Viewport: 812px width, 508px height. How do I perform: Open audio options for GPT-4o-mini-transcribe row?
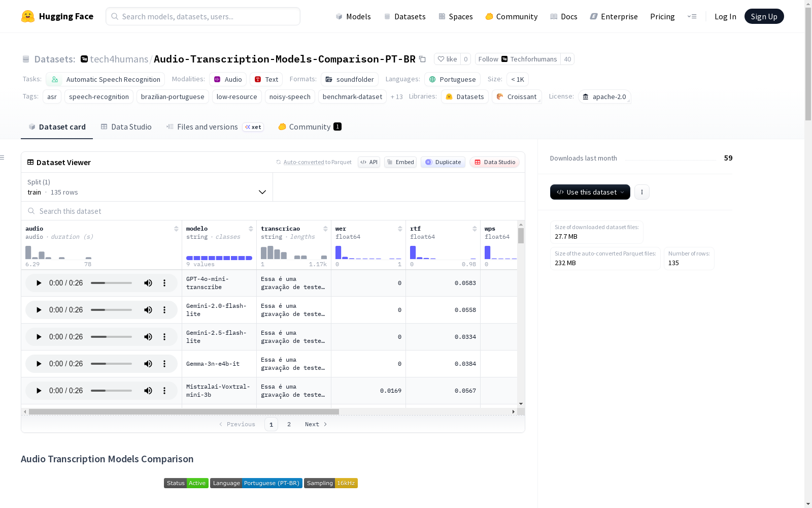tap(164, 283)
